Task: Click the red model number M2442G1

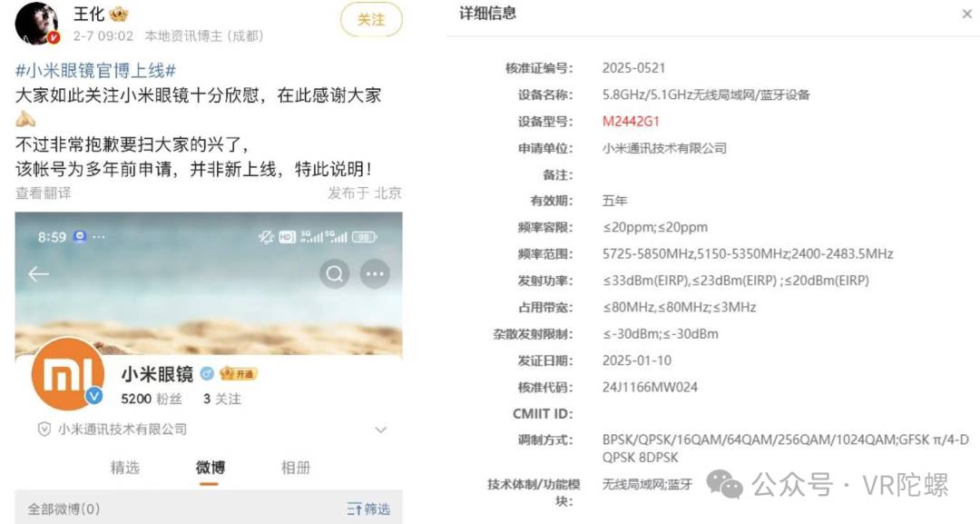Action: (631, 122)
